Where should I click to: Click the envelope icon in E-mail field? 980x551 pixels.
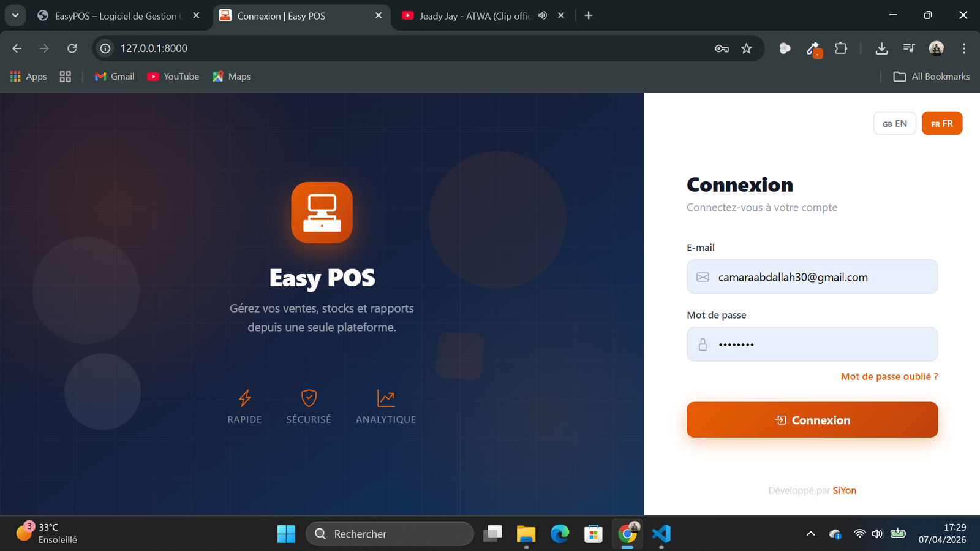[703, 277]
